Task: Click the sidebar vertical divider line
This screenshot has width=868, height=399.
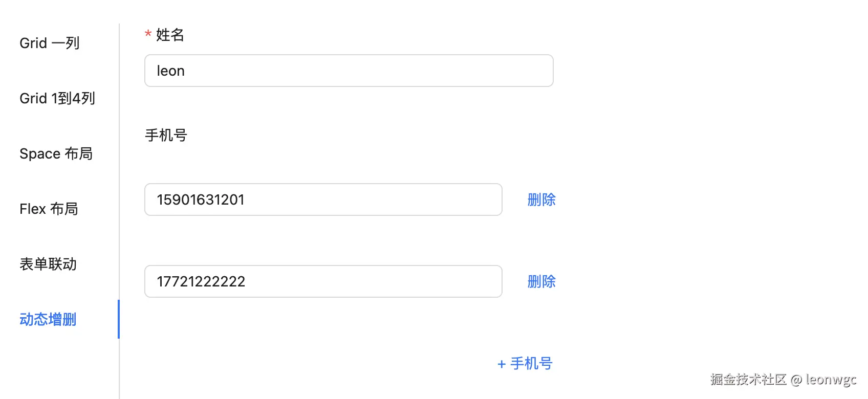Action: tap(119, 153)
